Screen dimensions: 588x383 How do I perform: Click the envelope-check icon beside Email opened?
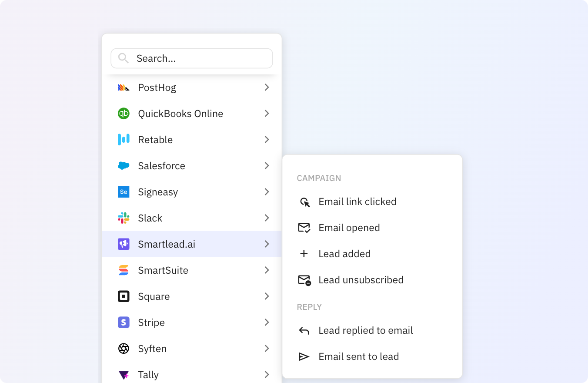point(304,228)
